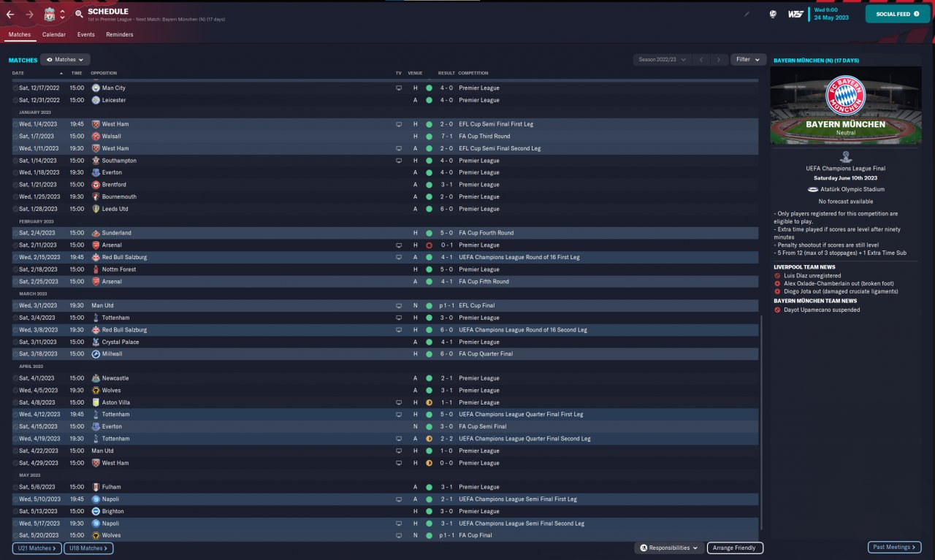Go to previous season with left chevron
Image resolution: width=935 pixels, height=560 pixels.
[701, 60]
